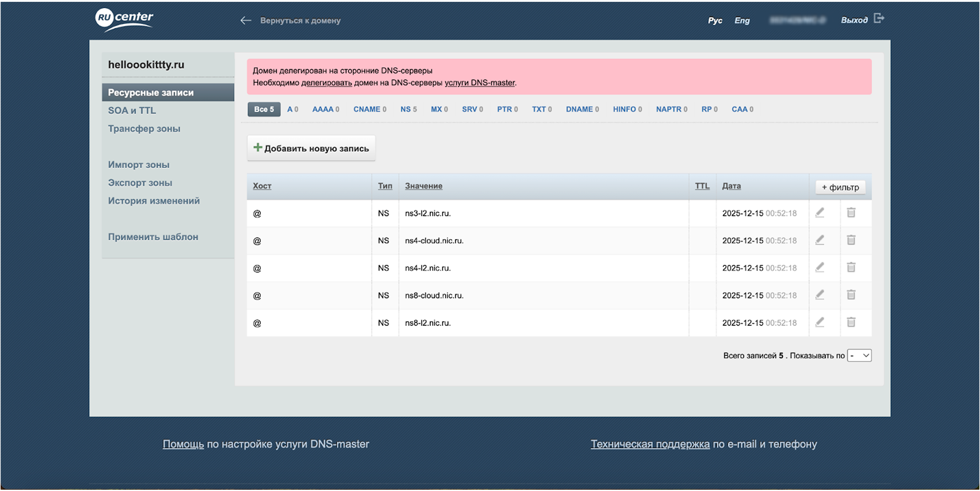Click Техническая поддержка footer link
The image size is (980, 491).
tap(650, 444)
